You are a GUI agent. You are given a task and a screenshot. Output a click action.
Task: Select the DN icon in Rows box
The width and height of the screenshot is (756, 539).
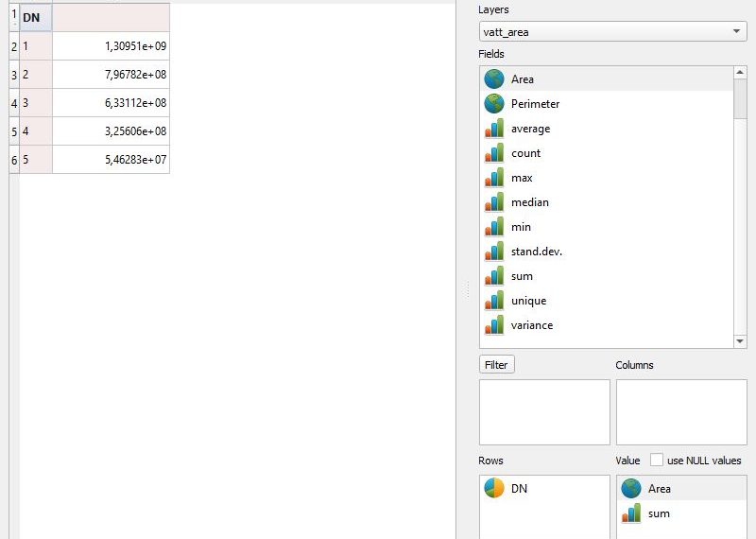click(x=494, y=488)
